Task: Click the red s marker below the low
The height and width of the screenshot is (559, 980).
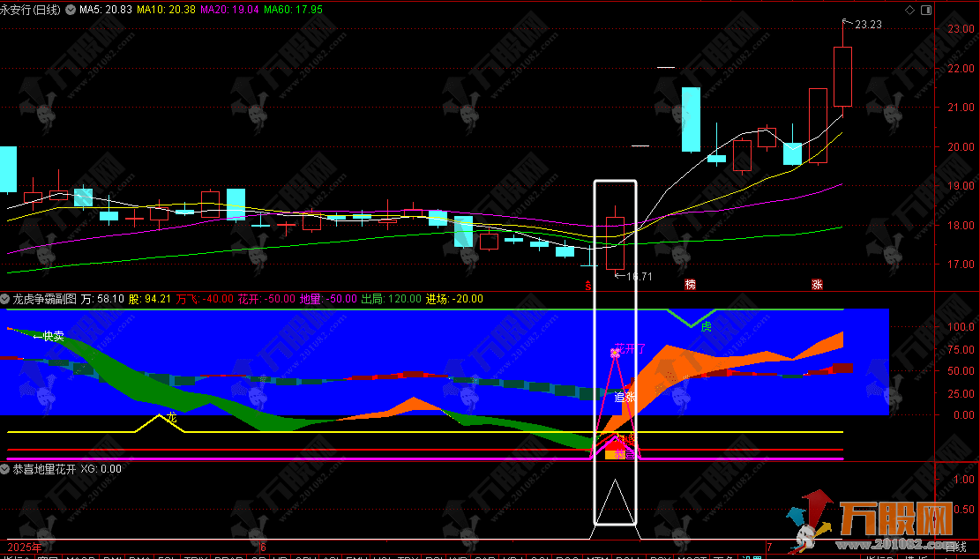Action: click(588, 286)
